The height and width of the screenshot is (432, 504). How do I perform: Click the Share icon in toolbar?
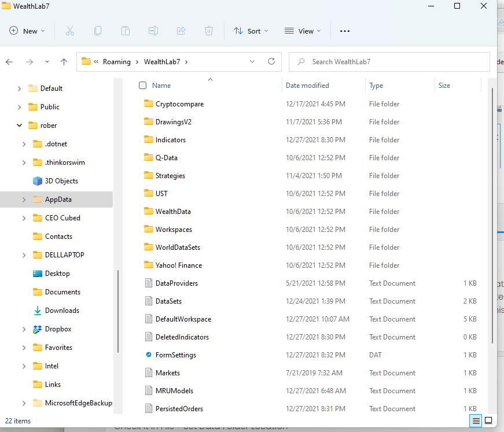(x=181, y=31)
